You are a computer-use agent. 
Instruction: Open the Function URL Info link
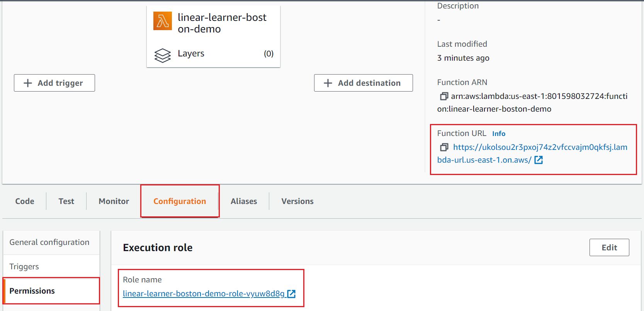click(x=499, y=134)
